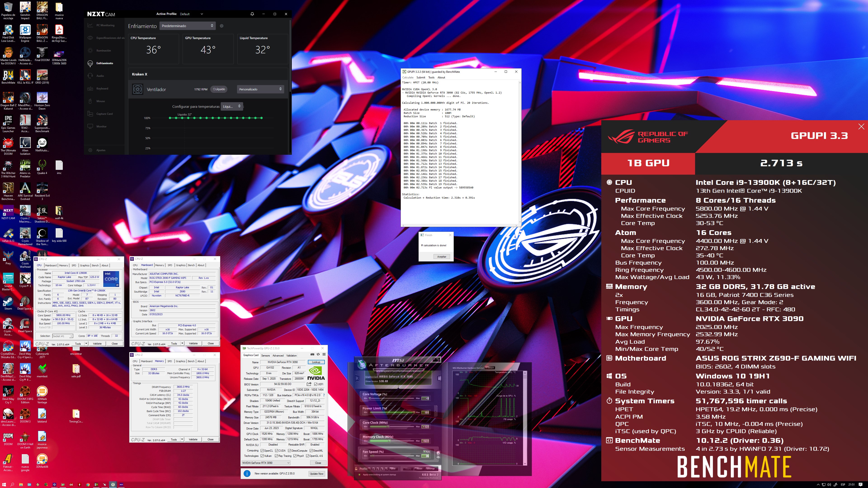Open Tools dropdown arrow in CPU-Z Memory window
Screen dimensions: 868x488
[x=182, y=439]
